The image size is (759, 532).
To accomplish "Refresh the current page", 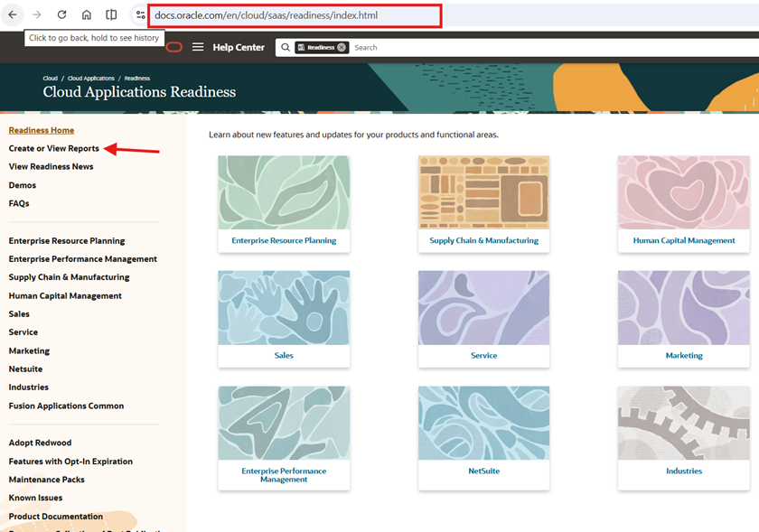I will pyautogui.click(x=61, y=14).
